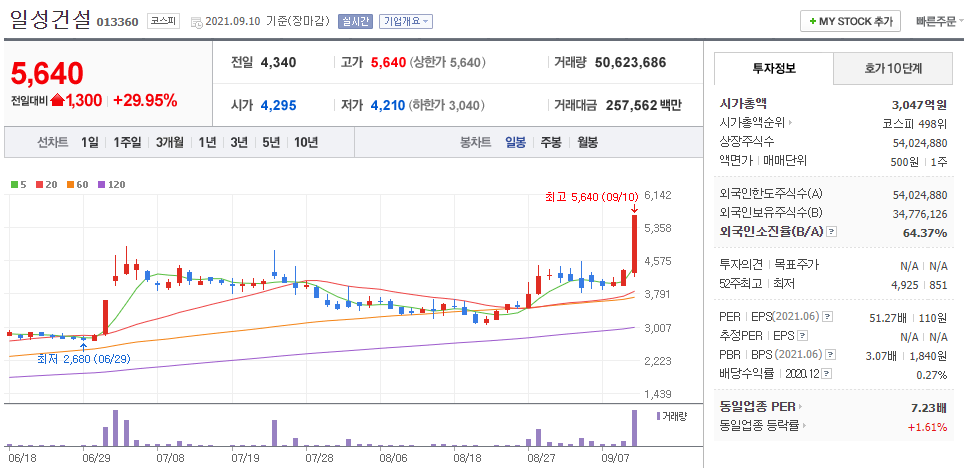Select the 1주일 line chart period
972x468 pixels.
click(x=127, y=143)
